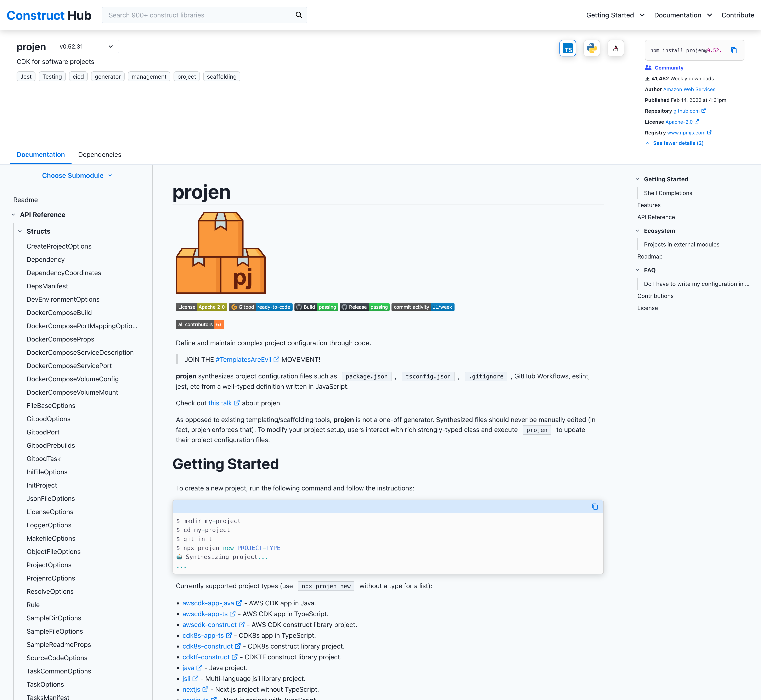761x700 pixels.
Task: Open the v0.52.31 version dropdown
Action: (86, 46)
